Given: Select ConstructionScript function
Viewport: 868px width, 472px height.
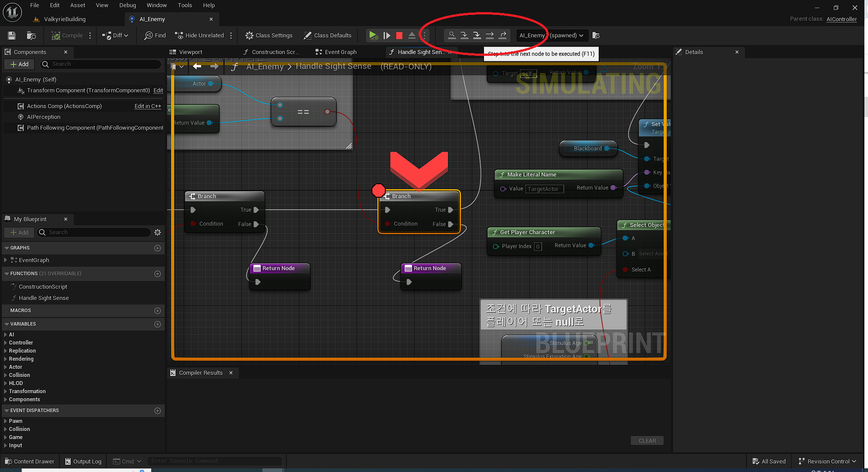Looking at the screenshot, I should tap(43, 287).
